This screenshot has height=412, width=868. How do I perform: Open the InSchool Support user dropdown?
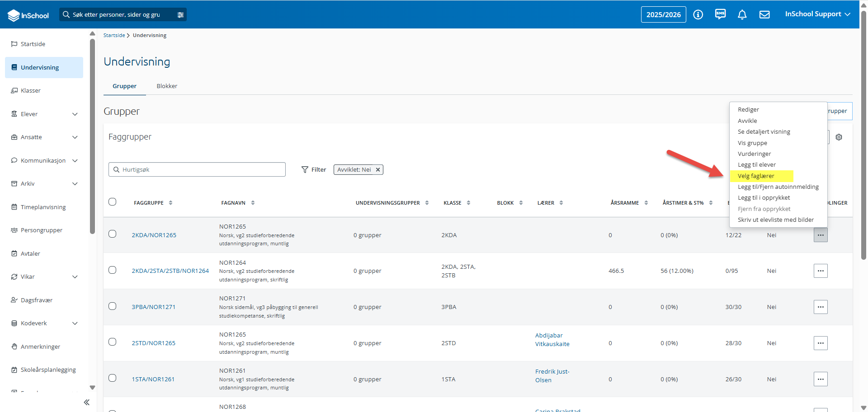pos(817,14)
